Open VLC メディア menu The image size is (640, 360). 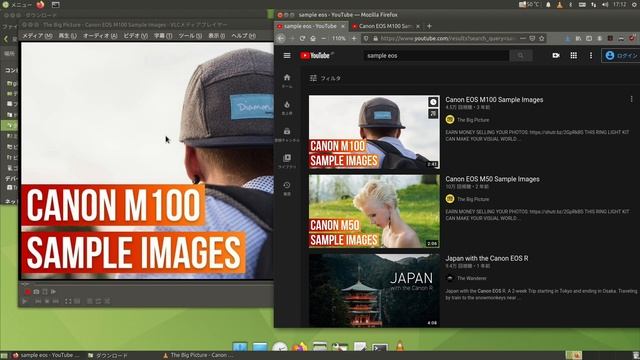coord(37,36)
